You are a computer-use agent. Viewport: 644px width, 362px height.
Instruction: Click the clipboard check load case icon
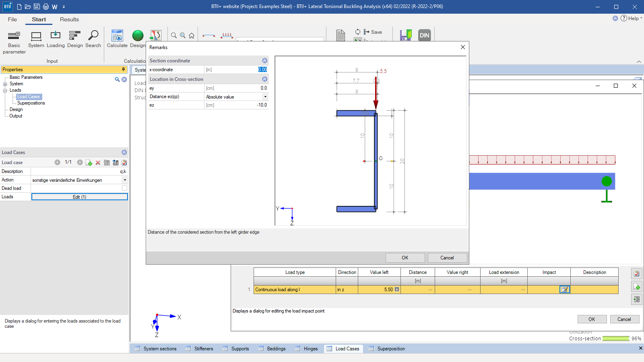coord(124,162)
